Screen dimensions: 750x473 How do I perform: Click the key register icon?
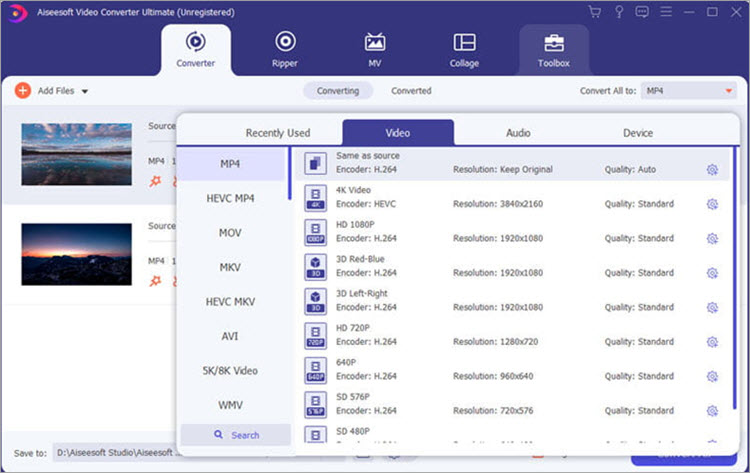(619, 12)
